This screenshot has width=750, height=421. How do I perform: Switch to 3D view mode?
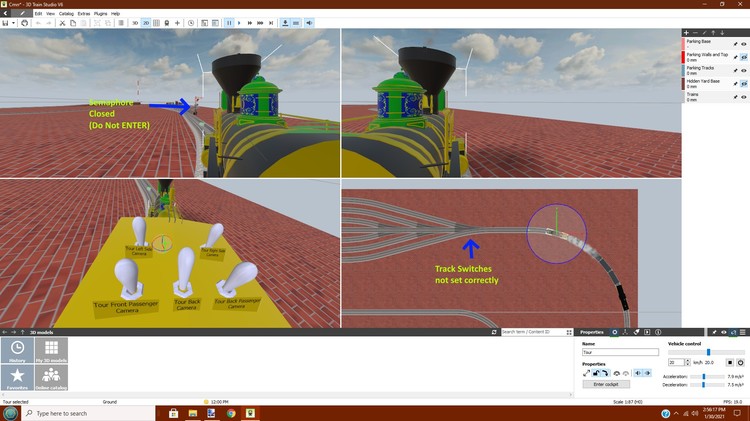(135, 23)
